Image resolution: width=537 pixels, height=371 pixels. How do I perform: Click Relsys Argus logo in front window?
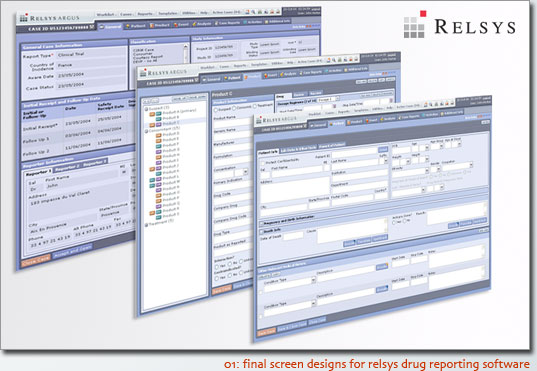pos(277,120)
